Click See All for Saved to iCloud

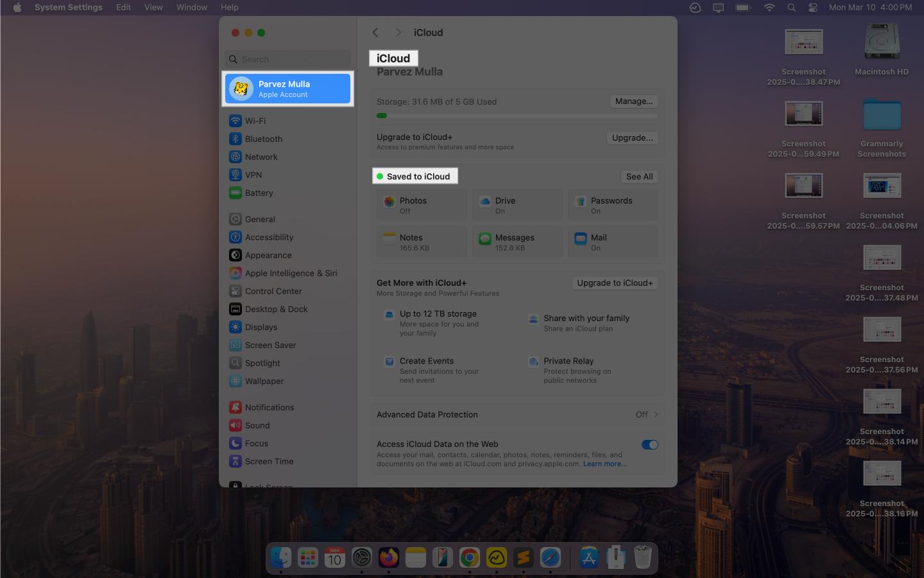tap(639, 177)
